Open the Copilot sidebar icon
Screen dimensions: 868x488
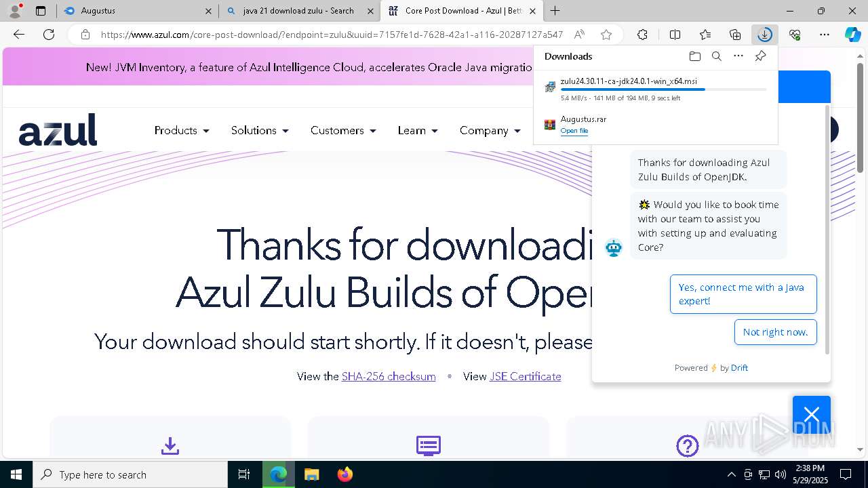click(852, 35)
